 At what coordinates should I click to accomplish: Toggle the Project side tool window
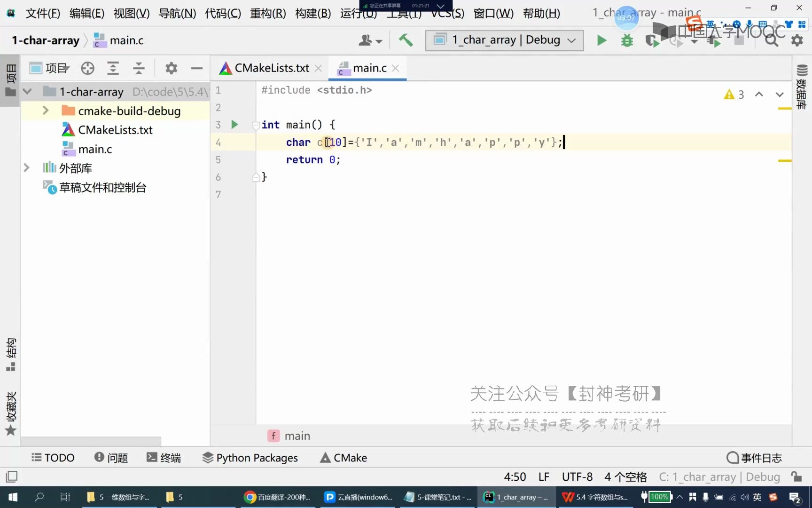10,80
